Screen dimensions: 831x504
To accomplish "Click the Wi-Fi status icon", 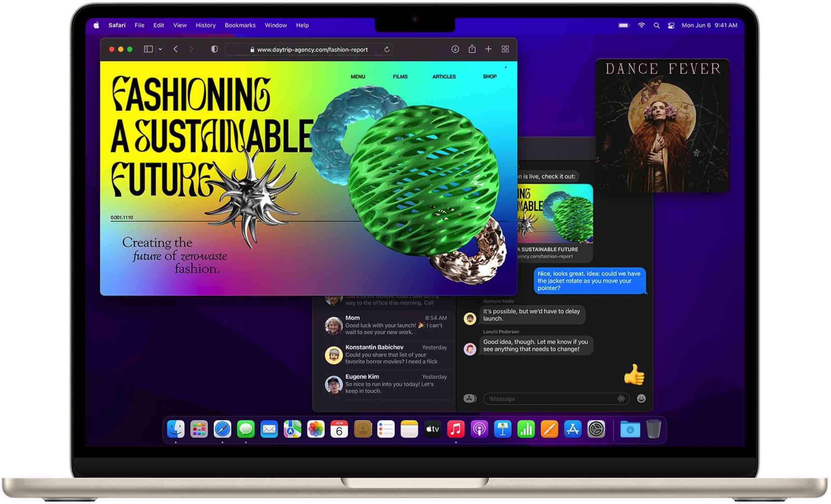I will pos(642,25).
